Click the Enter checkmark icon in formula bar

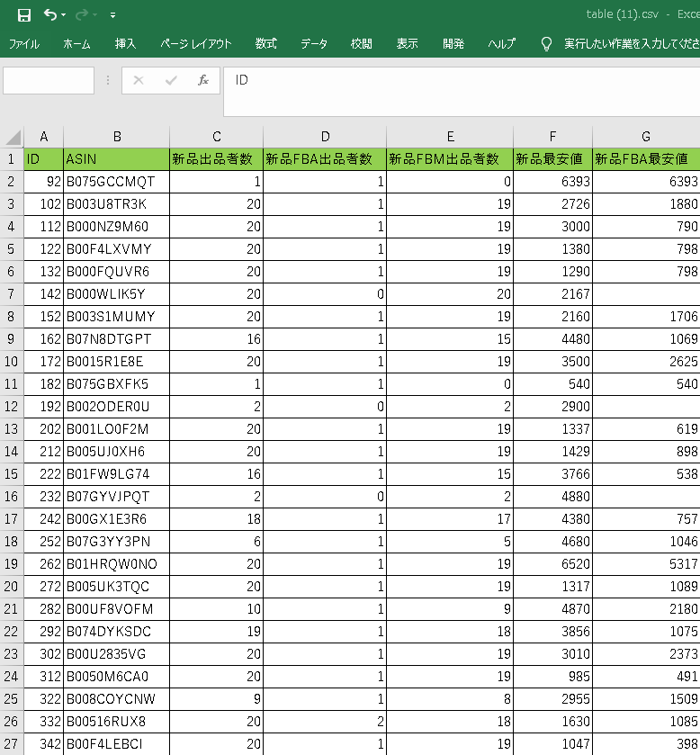tap(171, 80)
